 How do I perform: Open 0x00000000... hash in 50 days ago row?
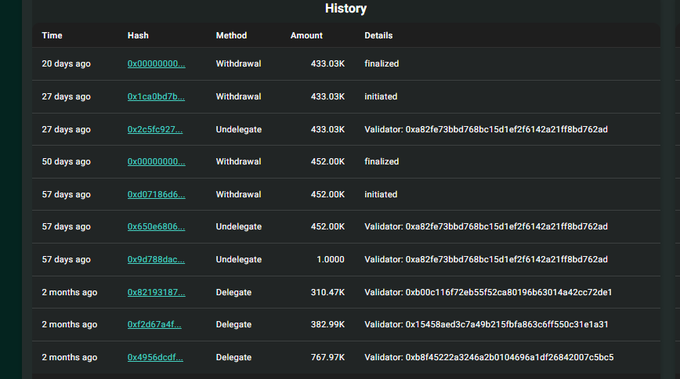pyautogui.click(x=156, y=162)
